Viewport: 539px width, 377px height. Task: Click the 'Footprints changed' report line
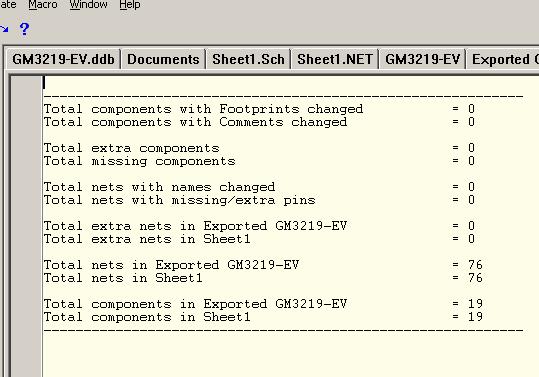pos(260,109)
